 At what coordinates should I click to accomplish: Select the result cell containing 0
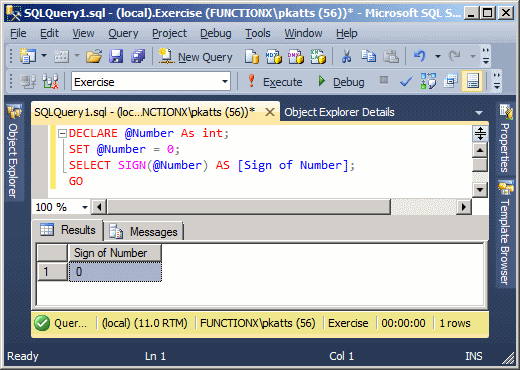coord(115,272)
